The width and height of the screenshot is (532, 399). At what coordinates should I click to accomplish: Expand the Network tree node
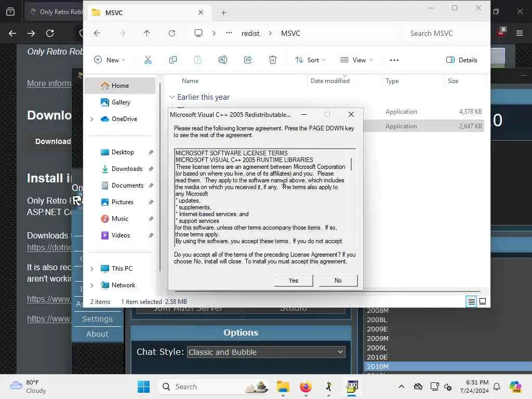click(91, 285)
